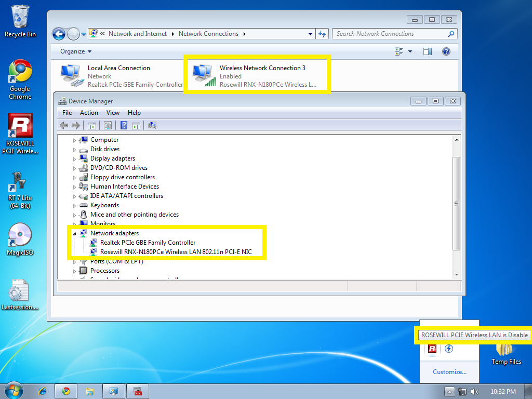Expand the DVD/CD-ROM drives node
This screenshot has height=399, width=532.
[74, 168]
